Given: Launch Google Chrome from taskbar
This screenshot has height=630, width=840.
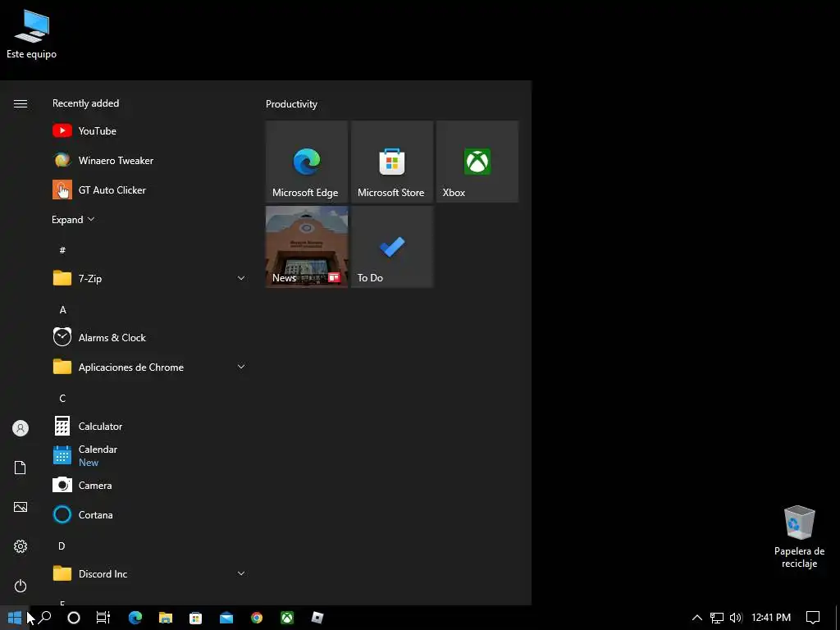Looking at the screenshot, I should pyautogui.click(x=257, y=618).
